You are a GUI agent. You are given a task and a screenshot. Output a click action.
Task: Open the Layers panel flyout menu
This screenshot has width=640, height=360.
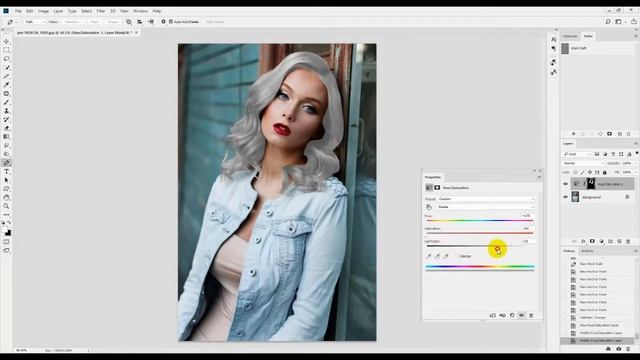[x=636, y=144]
